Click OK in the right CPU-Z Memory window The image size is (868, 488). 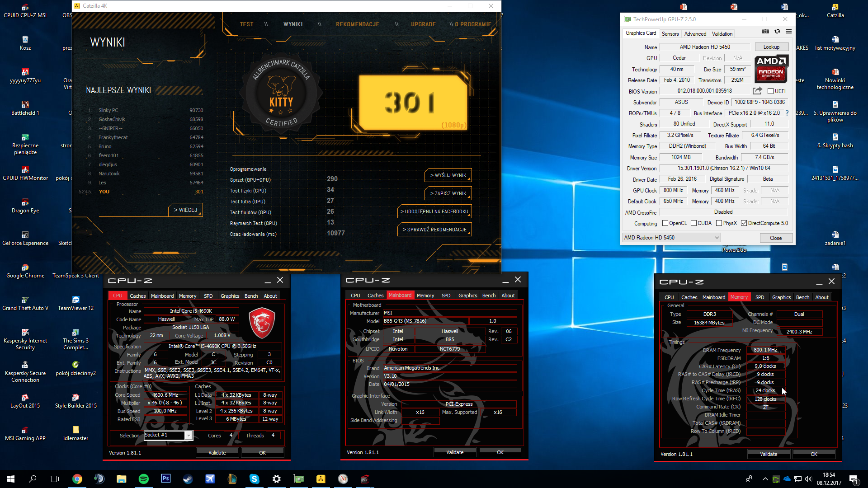click(814, 454)
